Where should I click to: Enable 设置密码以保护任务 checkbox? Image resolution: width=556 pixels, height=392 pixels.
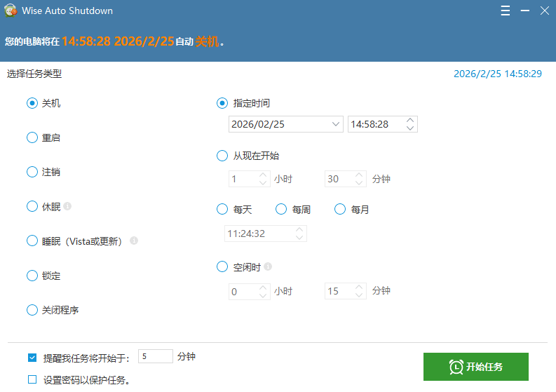pyautogui.click(x=32, y=380)
